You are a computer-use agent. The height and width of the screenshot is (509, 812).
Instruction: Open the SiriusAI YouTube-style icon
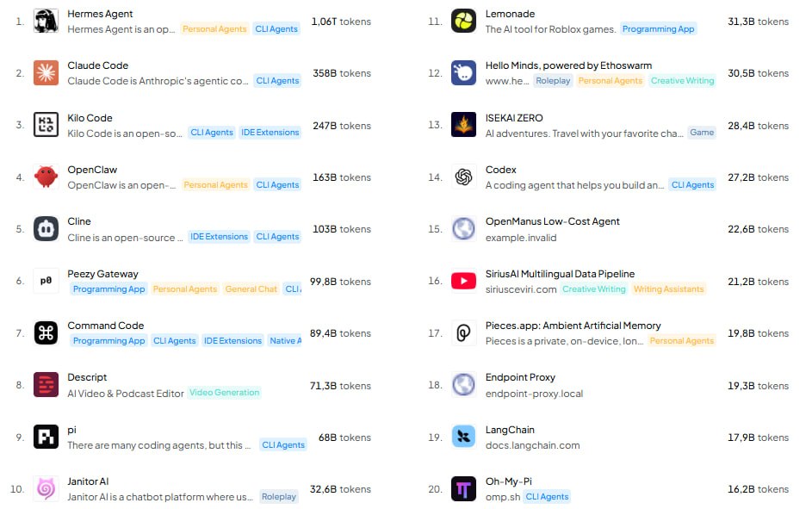click(463, 281)
